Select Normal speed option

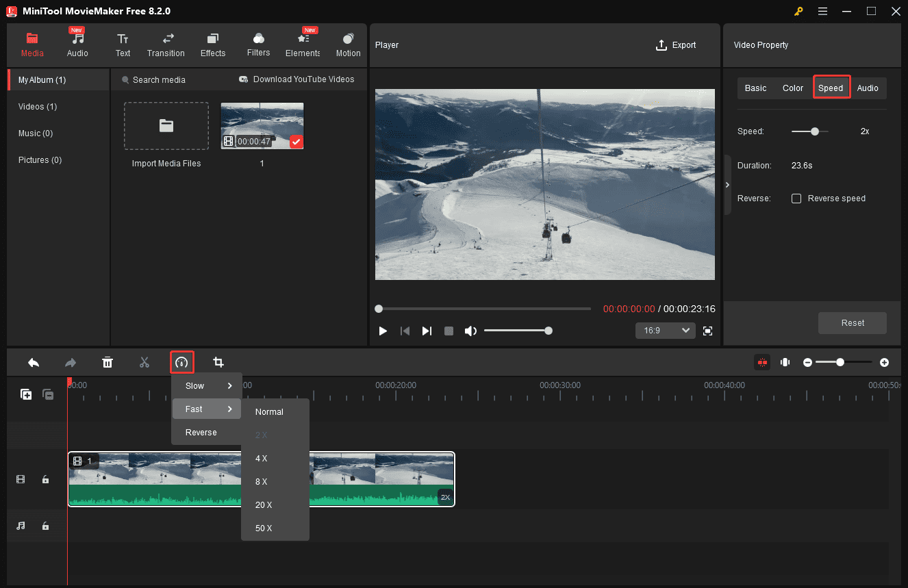(x=275, y=412)
